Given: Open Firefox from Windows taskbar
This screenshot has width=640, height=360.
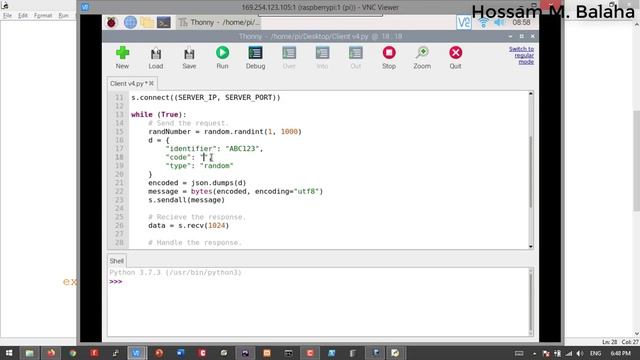Looking at the screenshot, I should [x=51, y=353].
